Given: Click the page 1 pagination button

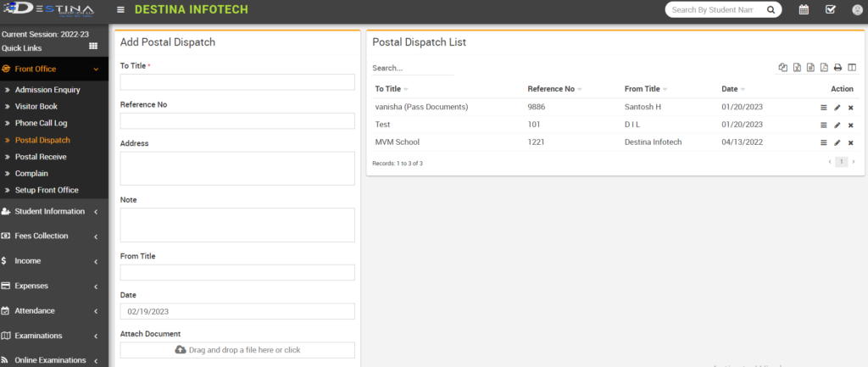Looking at the screenshot, I should (x=841, y=161).
